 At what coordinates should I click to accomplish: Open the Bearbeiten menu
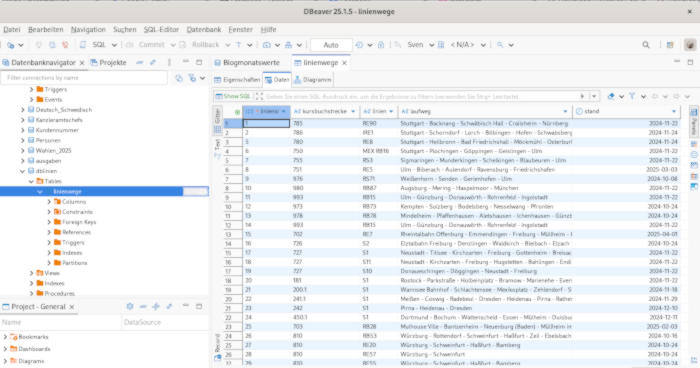point(46,29)
